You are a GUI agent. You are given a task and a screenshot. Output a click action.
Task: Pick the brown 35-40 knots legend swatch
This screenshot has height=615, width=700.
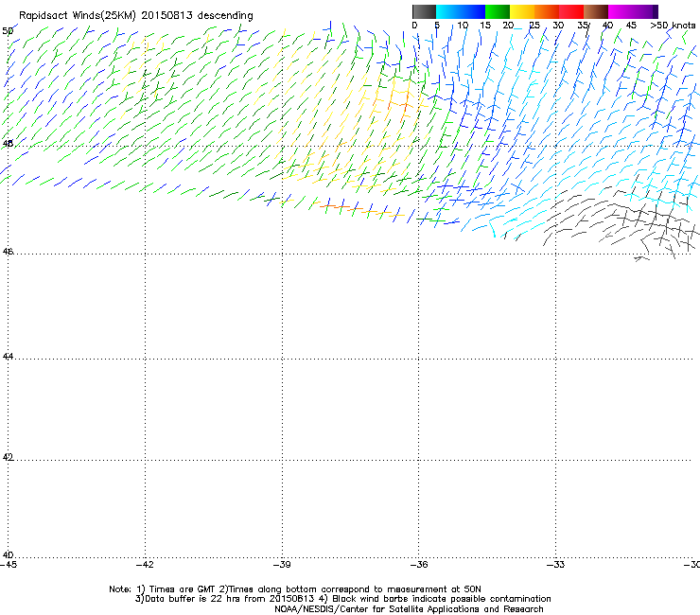(x=596, y=11)
